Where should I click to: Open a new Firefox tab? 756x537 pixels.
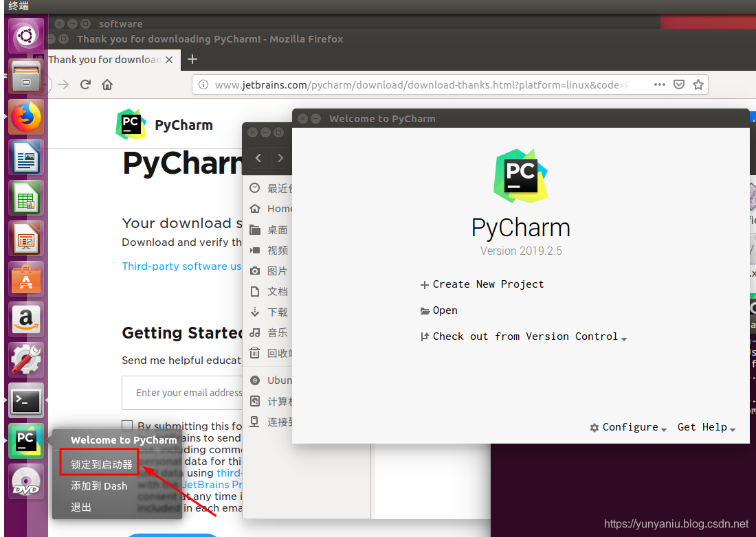(x=192, y=59)
